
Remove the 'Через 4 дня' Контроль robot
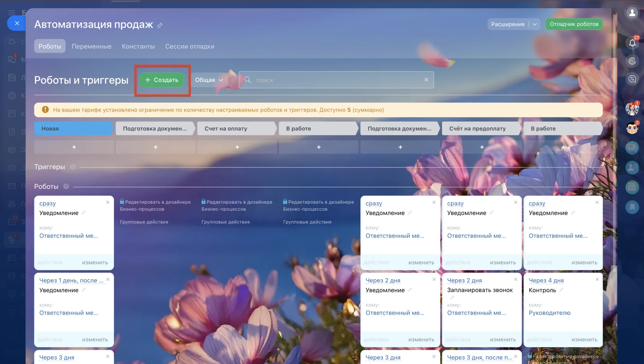[x=597, y=280]
